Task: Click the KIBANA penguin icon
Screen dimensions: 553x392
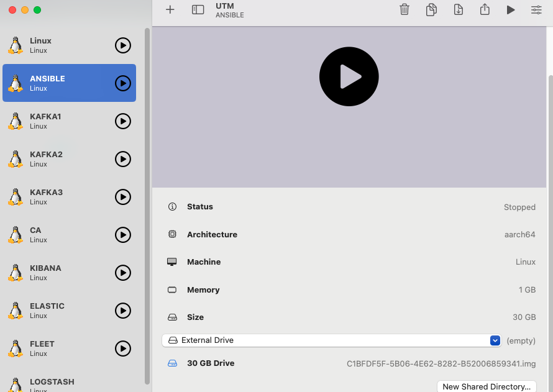Action: [x=15, y=273]
